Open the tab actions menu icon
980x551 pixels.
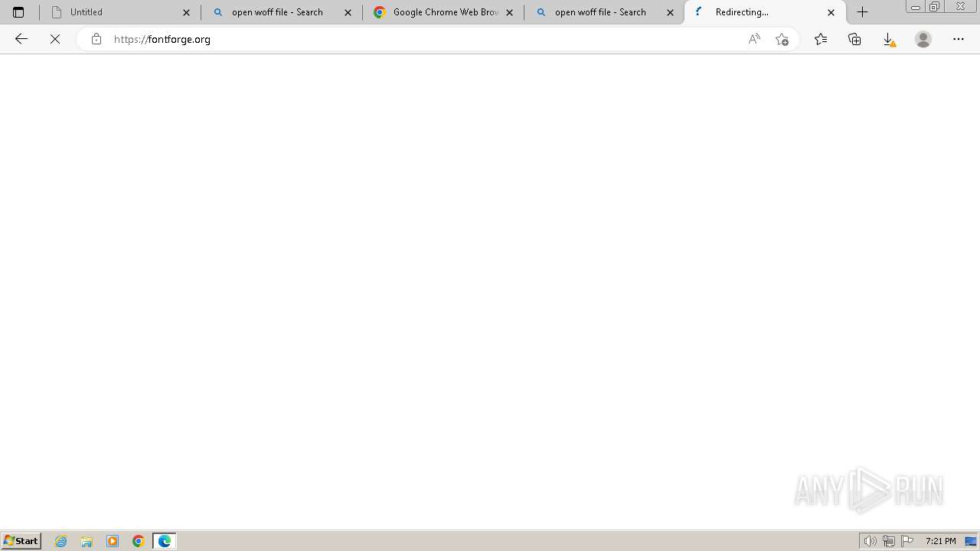(x=18, y=12)
